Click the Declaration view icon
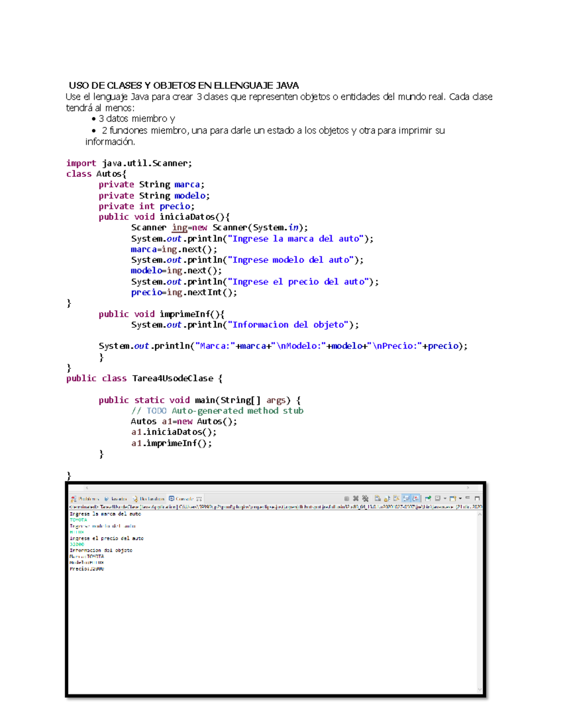Viewport: 563px width, 728px height. click(x=135, y=498)
